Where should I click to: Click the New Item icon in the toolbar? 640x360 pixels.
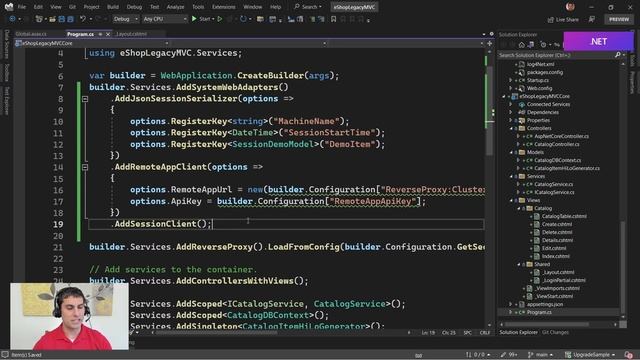pyautogui.click(x=40, y=19)
